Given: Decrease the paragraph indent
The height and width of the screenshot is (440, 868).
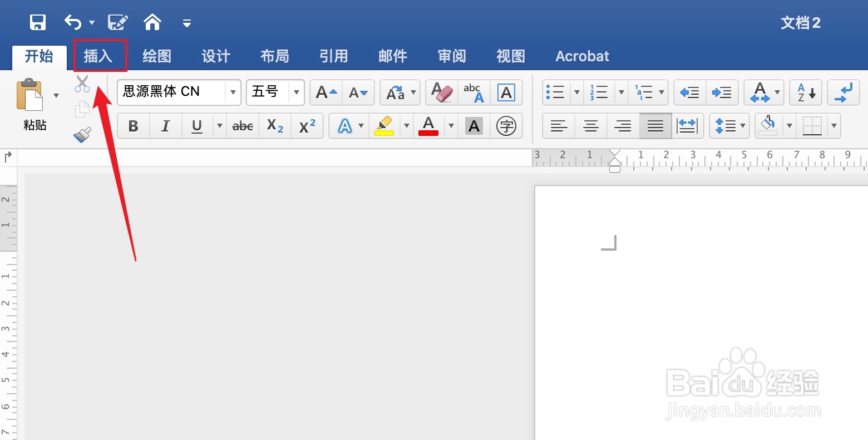Looking at the screenshot, I should pyautogui.click(x=690, y=92).
